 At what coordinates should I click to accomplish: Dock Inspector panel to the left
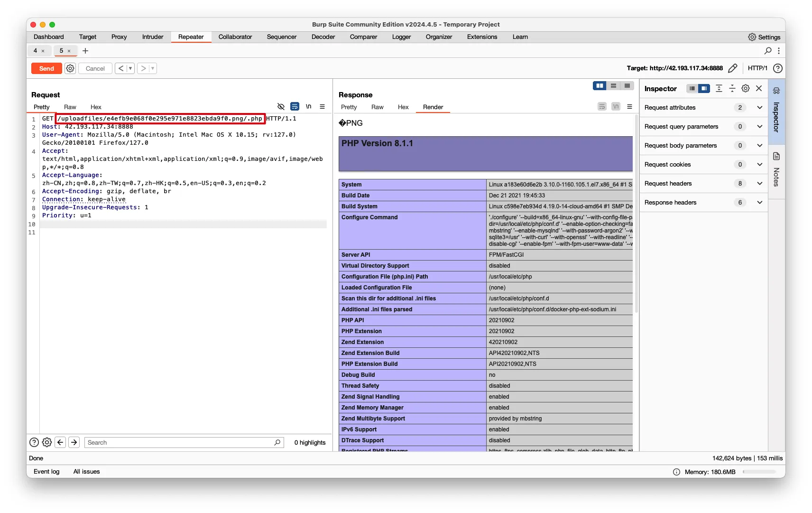tap(692, 88)
